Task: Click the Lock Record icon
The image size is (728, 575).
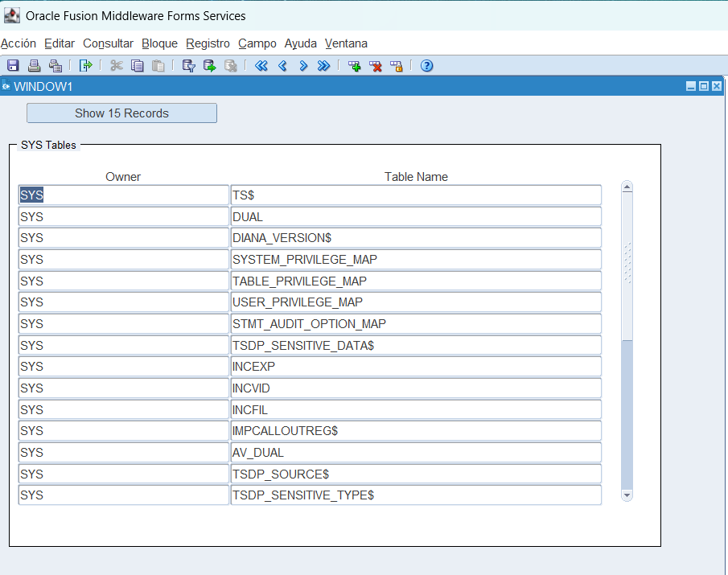Action: click(x=397, y=66)
